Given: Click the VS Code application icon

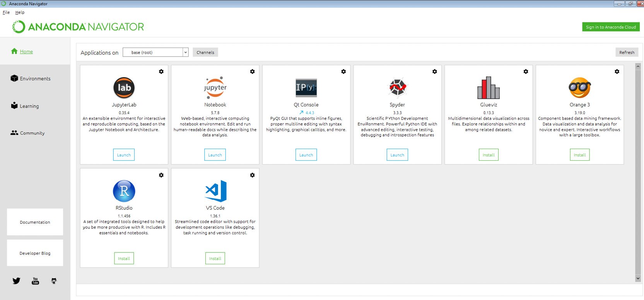Looking at the screenshot, I should click(x=215, y=191).
